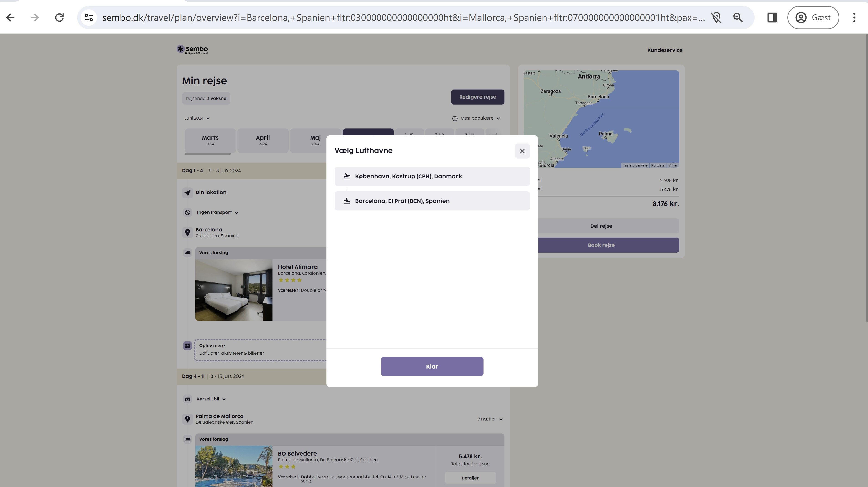Screen dimensions: 868x487
Task: Select the Marts 2024 month tab
Action: pyautogui.click(x=210, y=140)
